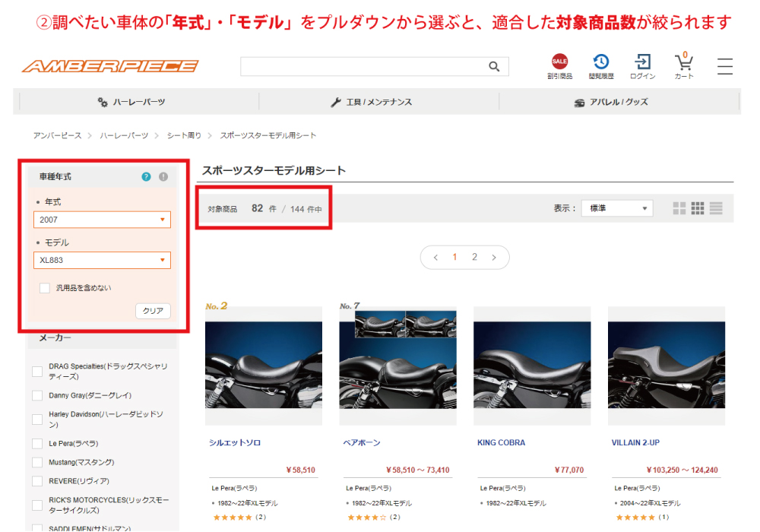
Task: Click the gray info exclamation icon
Action: click(x=163, y=177)
